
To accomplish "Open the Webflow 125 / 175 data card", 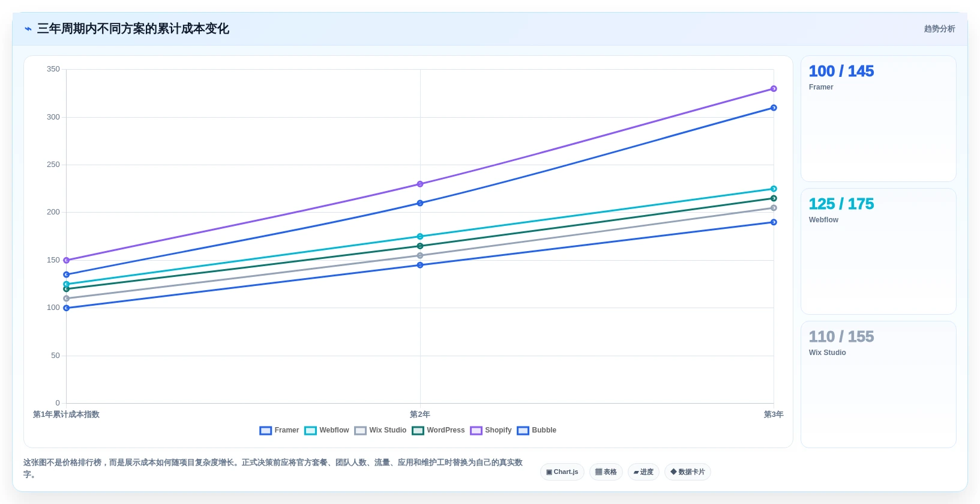I will tap(879, 252).
